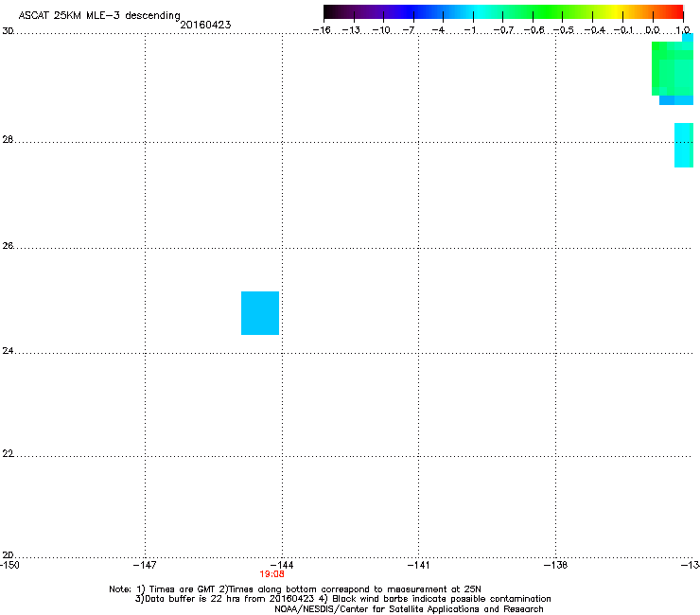Click the -0.4 color bar label
The image size is (700, 615).
[x=595, y=30]
